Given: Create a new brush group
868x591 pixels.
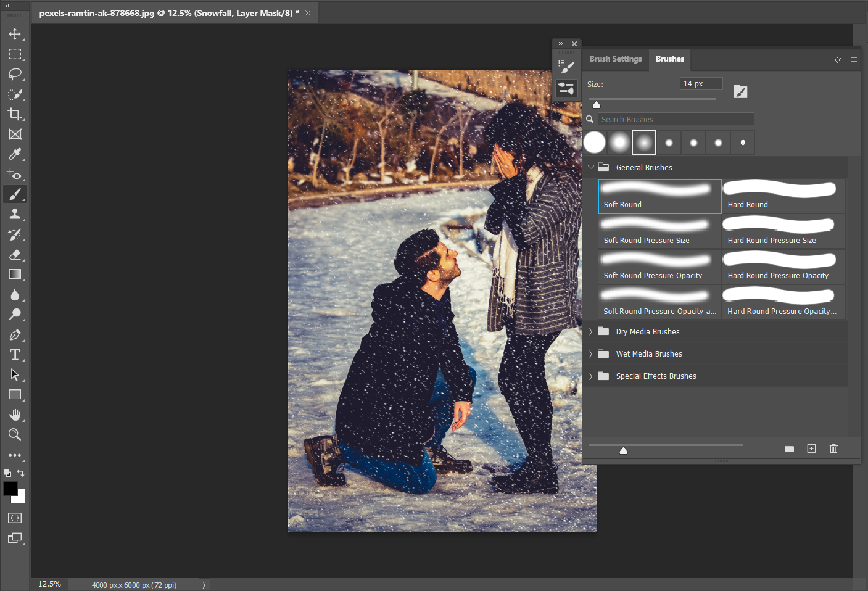Looking at the screenshot, I should click(789, 448).
